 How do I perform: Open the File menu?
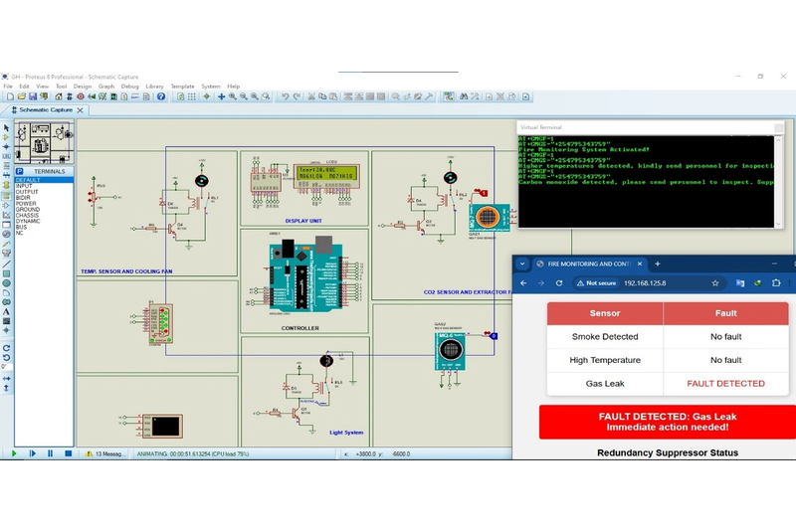pyautogui.click(x=8, y=87)
